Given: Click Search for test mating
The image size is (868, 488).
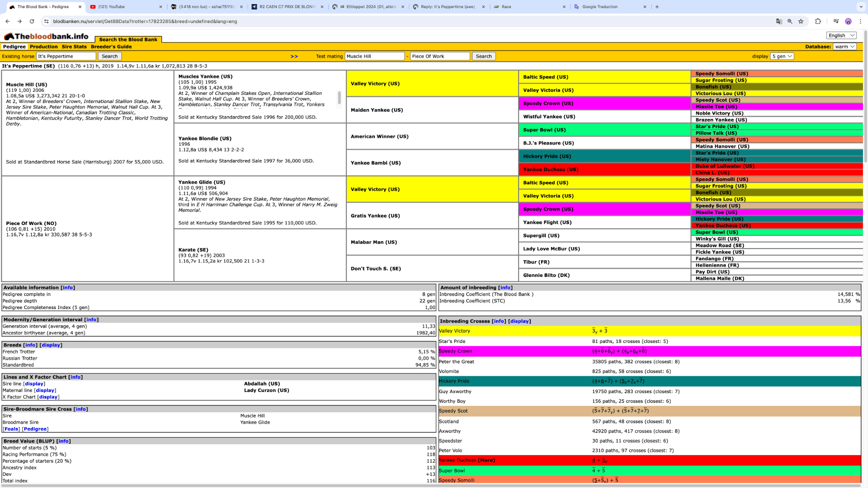Looking at the screenshot, I should 483,56.
